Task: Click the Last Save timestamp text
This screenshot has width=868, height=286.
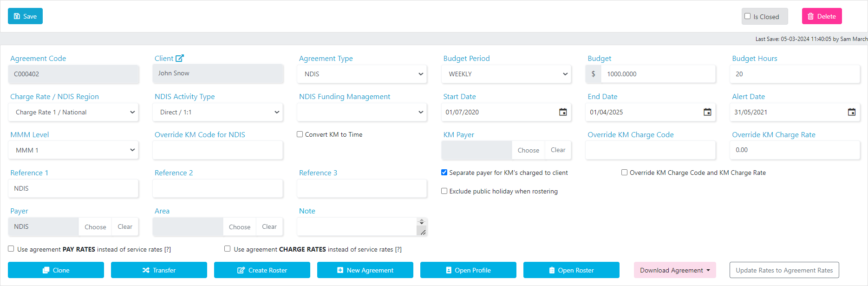Action: 811,39
